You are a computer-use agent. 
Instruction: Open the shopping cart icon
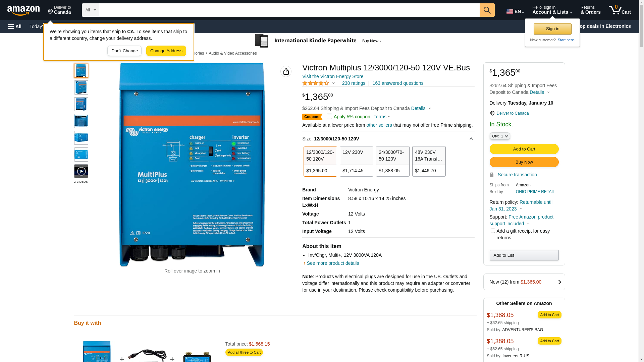(x=620, y=10)
